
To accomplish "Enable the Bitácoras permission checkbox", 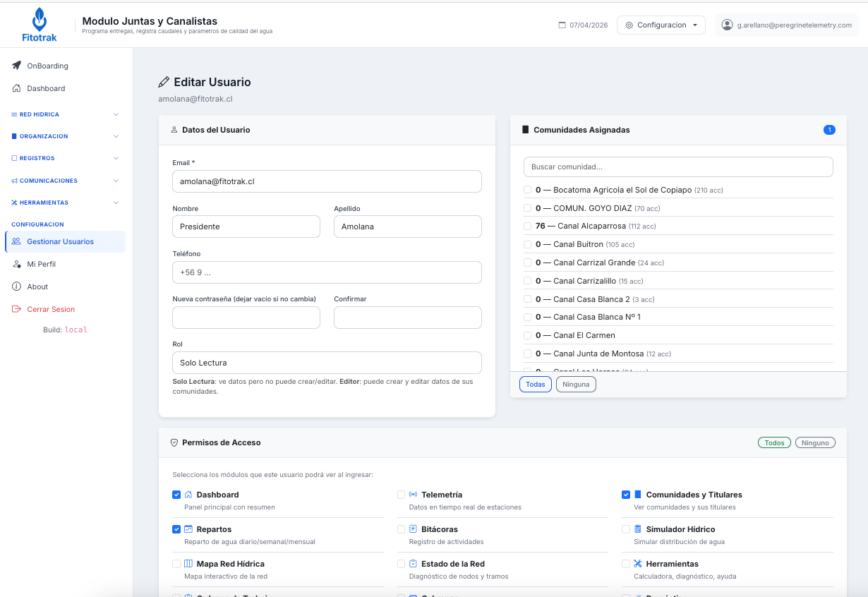I will [x=401, y=529].
